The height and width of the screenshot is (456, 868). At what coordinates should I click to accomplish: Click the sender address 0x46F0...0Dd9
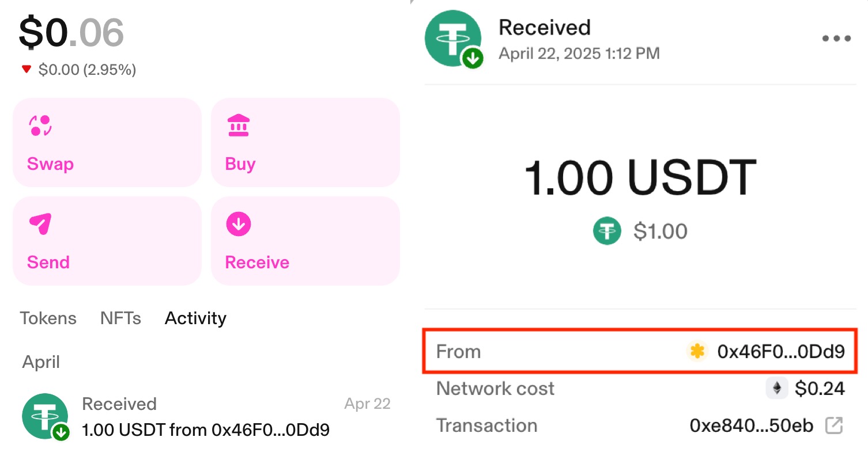781,351
